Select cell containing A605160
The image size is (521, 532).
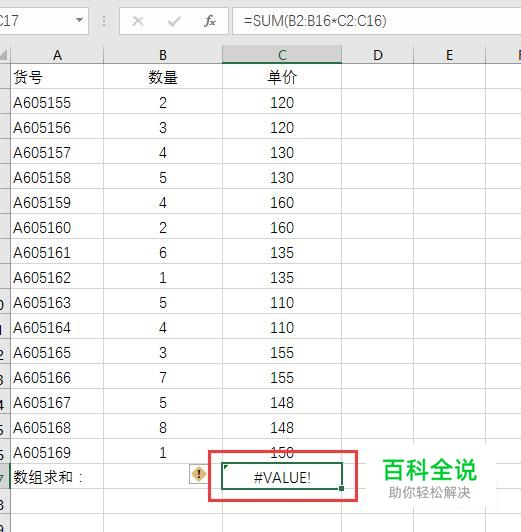point(57,227)
